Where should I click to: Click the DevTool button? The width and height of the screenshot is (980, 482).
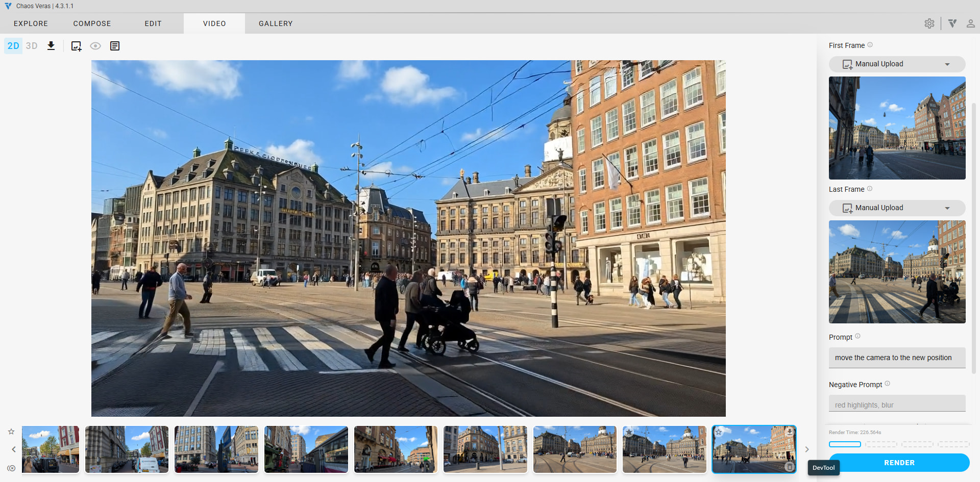pos(823,468)
